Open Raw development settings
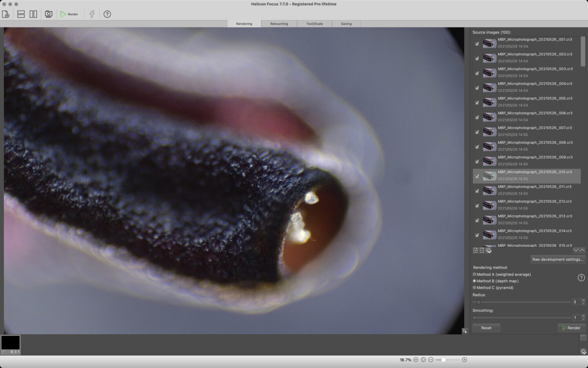The height and width of the screenshot is (368, 588). [x=558, y=259]
